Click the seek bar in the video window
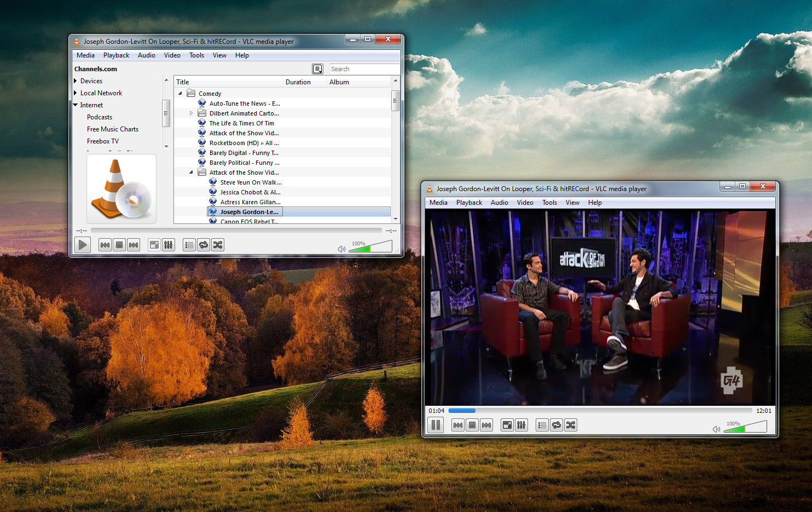Viewport: 812px width, 512px height. (x=600, y=411)
